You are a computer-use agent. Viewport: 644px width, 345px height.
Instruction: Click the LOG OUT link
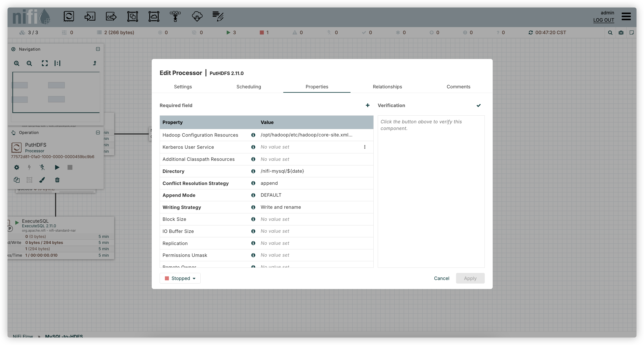tap(603, 20)
